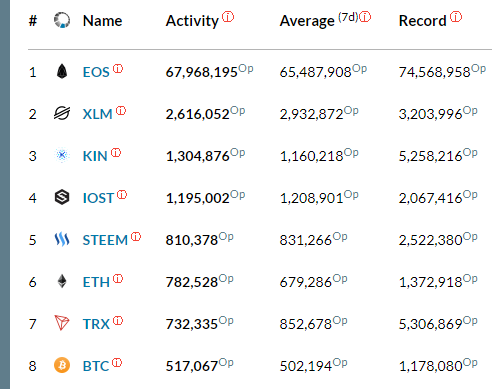Click the STEEM wave logo icon
Screen dimensions: 492x389
(x=62, y=239)
